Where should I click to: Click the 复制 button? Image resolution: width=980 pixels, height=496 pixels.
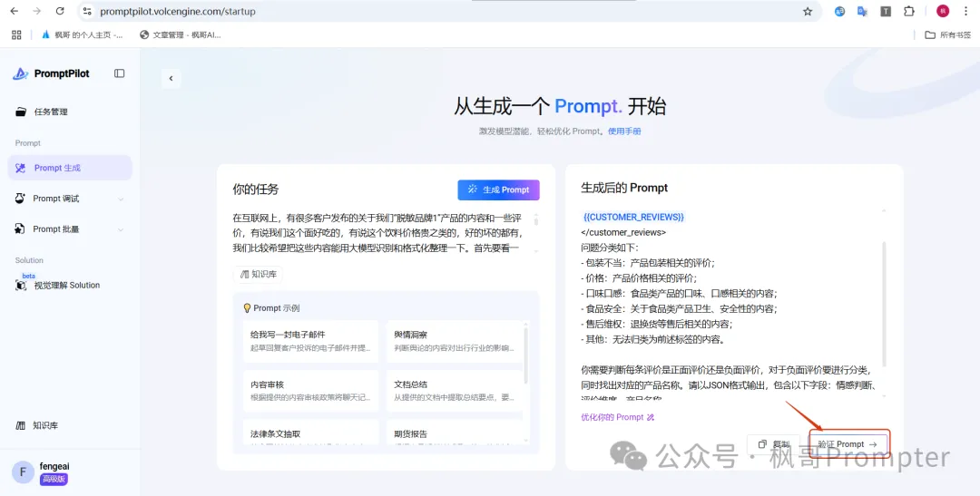[774, 444]
